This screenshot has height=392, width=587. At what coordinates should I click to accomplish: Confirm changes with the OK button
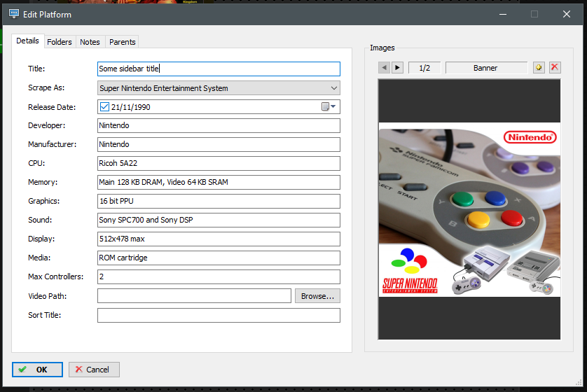pos(37,370)
